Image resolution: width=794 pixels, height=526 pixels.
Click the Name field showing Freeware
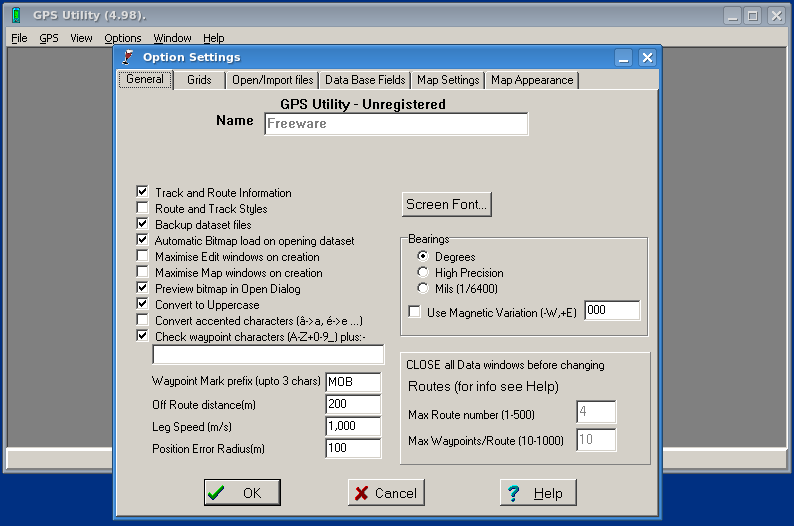396,124
